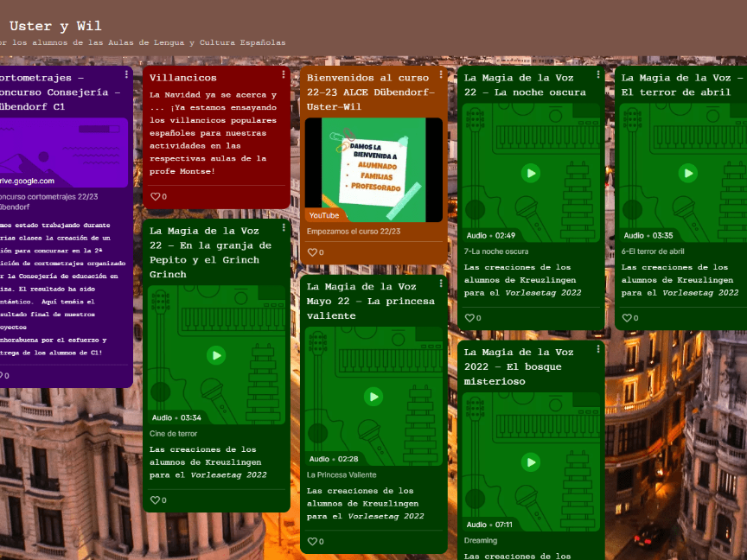Heart the El terror de abril post
The image size is (747, 560).
coord(627,318)
